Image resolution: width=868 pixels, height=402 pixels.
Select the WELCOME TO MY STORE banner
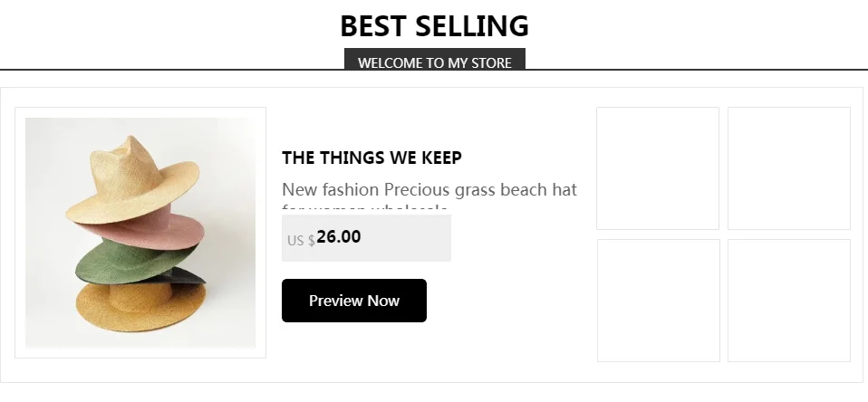coord(435,60)
